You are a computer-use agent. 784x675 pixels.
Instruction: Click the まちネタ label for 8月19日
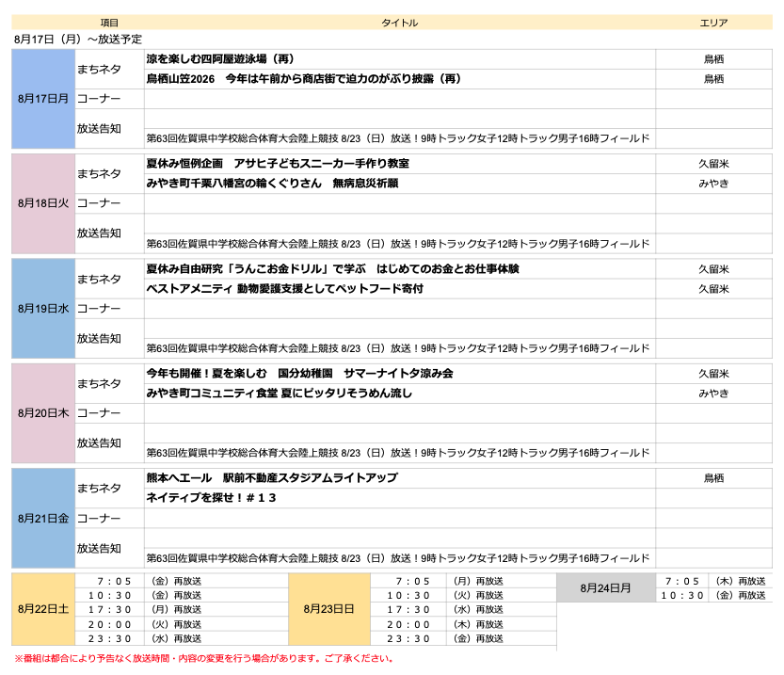pos(99,279)
